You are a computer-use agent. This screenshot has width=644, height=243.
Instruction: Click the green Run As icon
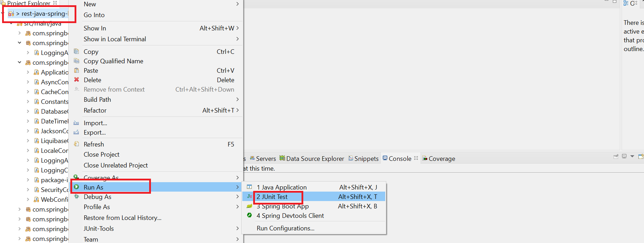pyautogui.click(x=76, y=187)
